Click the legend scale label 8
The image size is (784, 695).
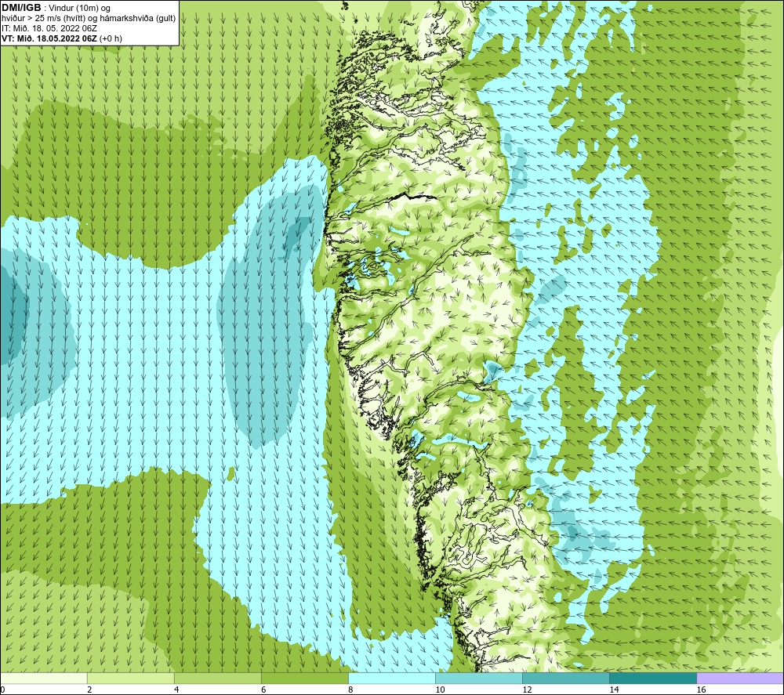tap(350, 690)
